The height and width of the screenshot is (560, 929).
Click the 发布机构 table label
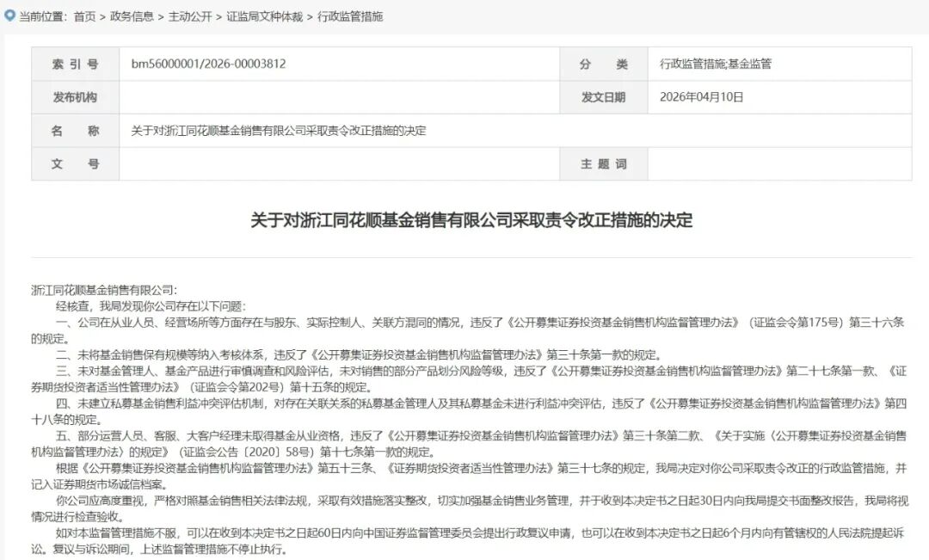(75, 97)
